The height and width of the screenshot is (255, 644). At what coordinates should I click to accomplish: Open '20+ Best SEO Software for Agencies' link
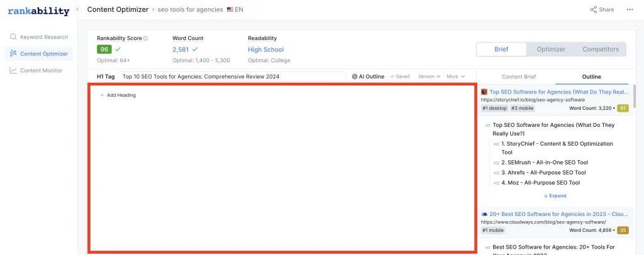(559, 214)
